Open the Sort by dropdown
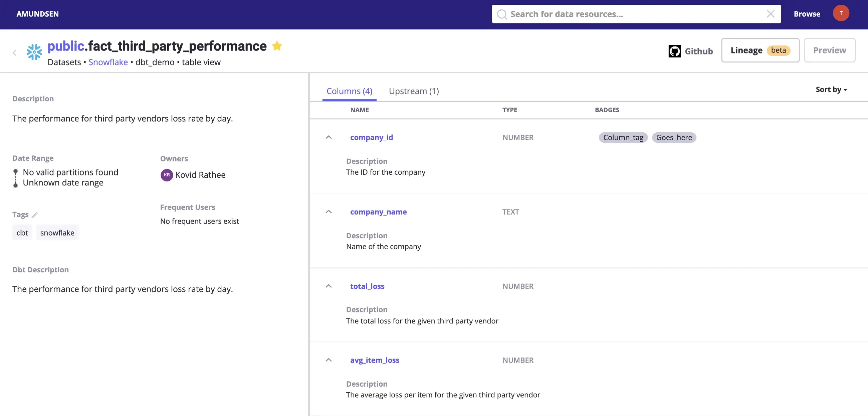Viewport: 868px width, 416px height. click(x=831, y=89)
